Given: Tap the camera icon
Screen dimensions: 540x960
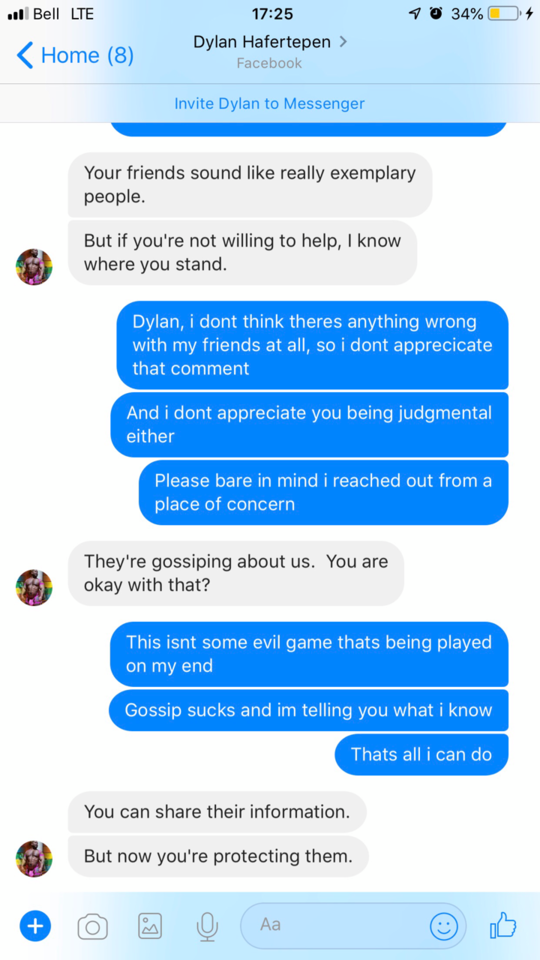Looking at the screenshot, I should [x=92, y=927].
